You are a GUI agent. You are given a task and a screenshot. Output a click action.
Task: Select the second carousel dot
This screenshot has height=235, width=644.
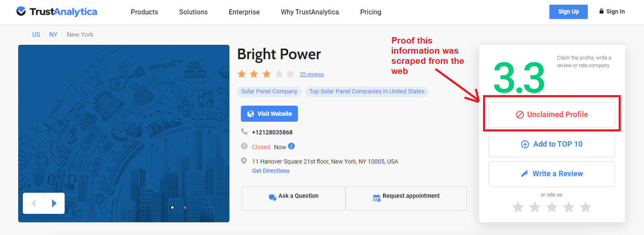pos(185,208)
